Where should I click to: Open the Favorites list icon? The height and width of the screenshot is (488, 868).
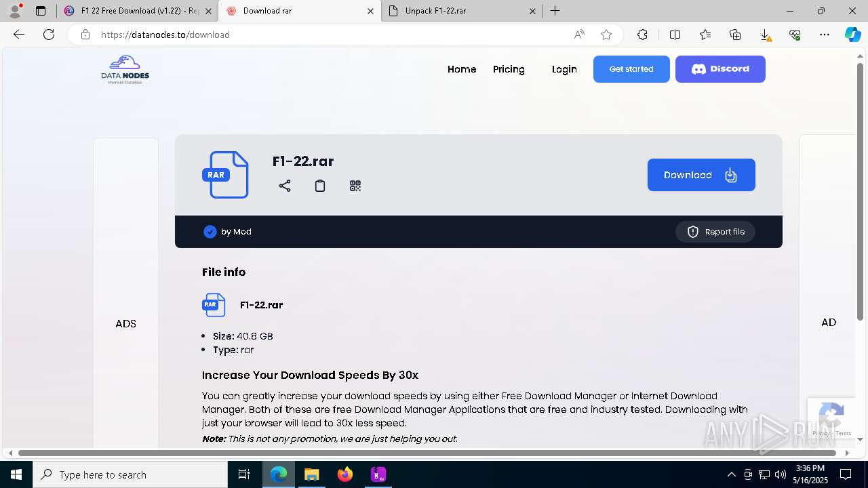[x=705, y=35]
